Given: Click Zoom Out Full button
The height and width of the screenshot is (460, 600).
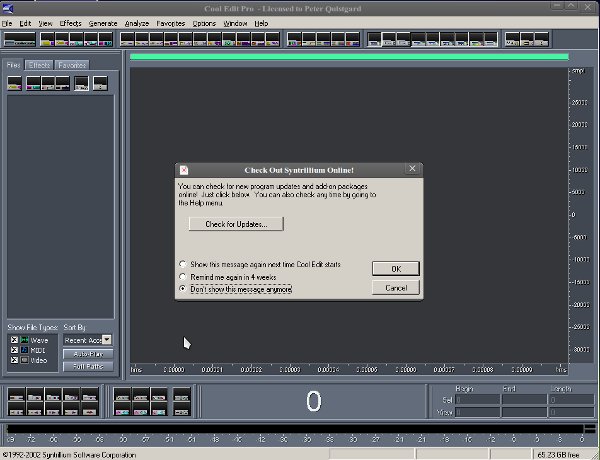Looking at the screenshot, I should (x=159, y=395).
